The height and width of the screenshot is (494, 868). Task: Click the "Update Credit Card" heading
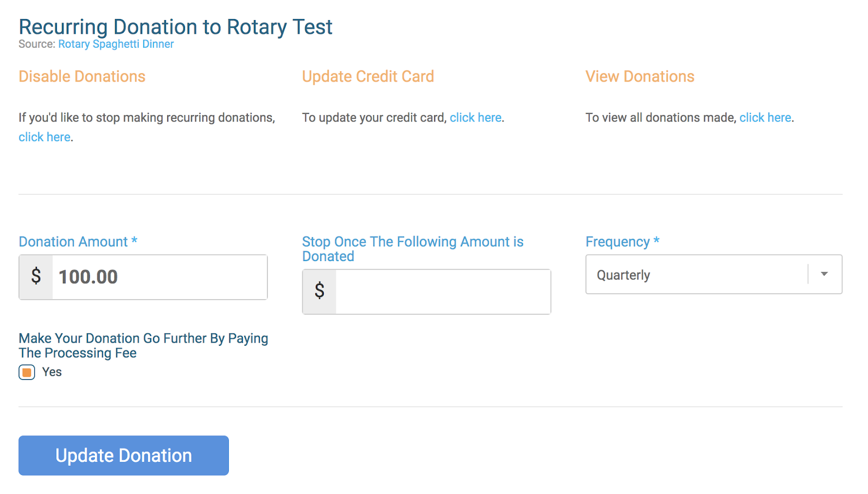point(368,77)
